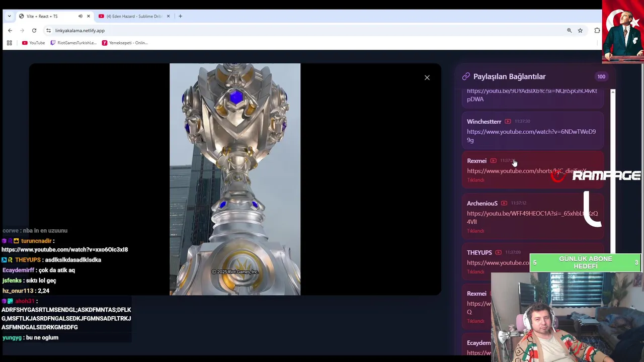
Task: Click the GÜNLÜK ABONE HEDEFİ goal bar
Action: [585, 262]
